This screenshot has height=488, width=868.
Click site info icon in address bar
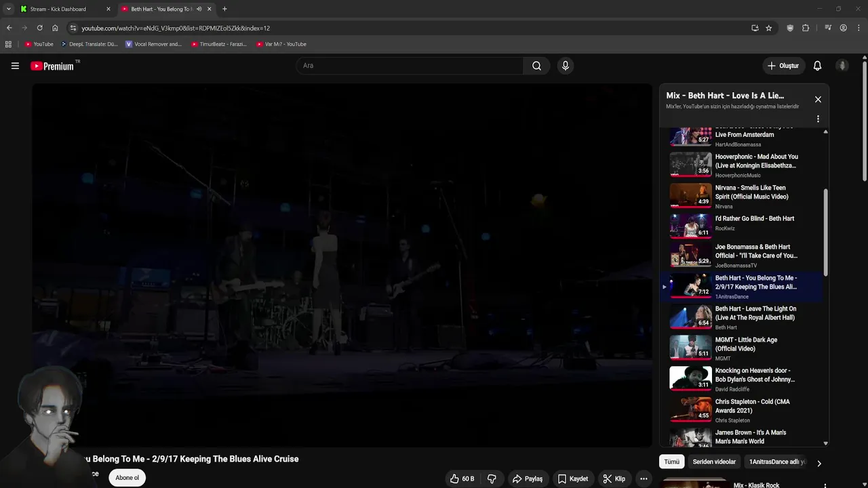pyautogui.click(x=73, y=28)
